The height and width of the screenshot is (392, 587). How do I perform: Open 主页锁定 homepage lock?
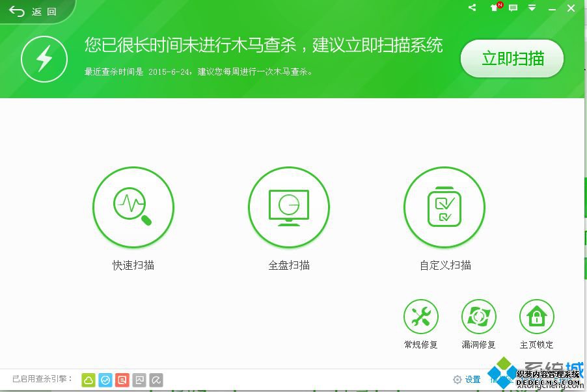point(537,317)
